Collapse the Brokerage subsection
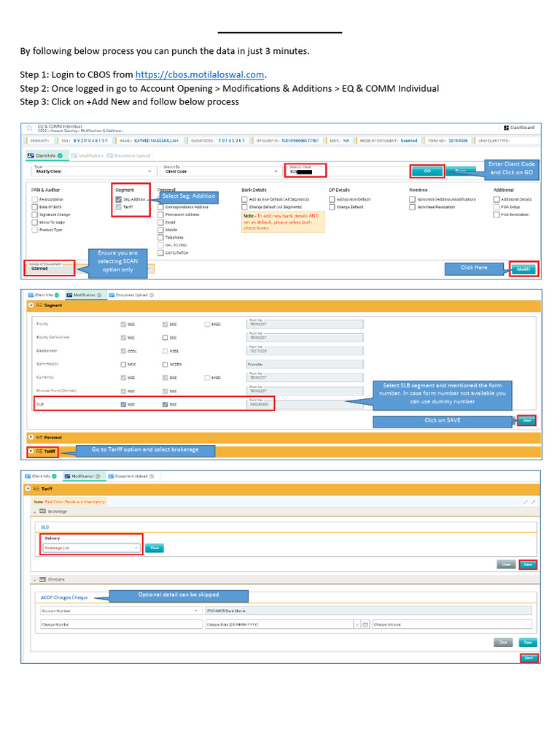The width and height of the screenshot is (560, 747). [285, 511]
